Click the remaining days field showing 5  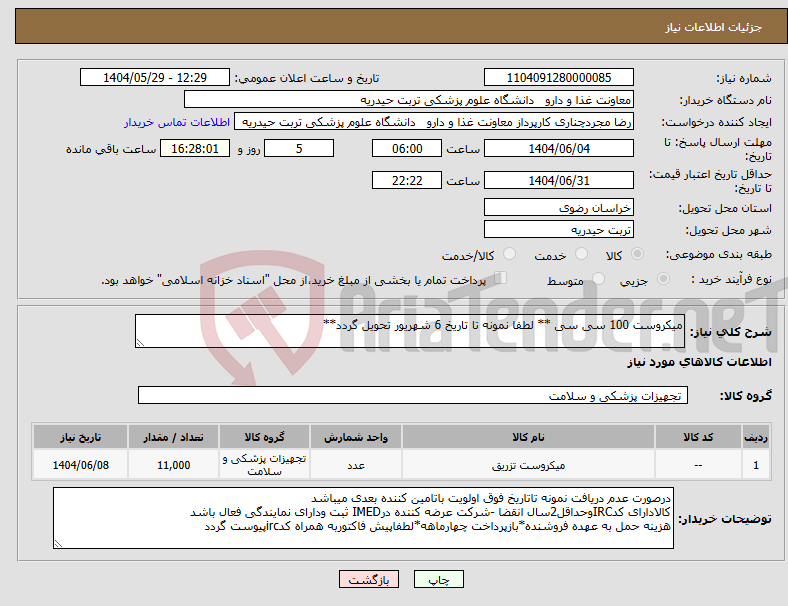pos(299,148)
